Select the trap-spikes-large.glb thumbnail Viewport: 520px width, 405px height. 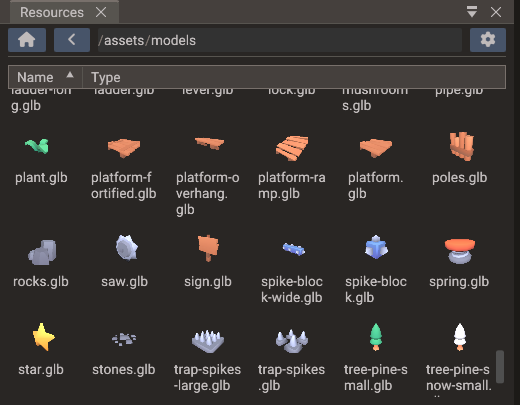[208, 341]
